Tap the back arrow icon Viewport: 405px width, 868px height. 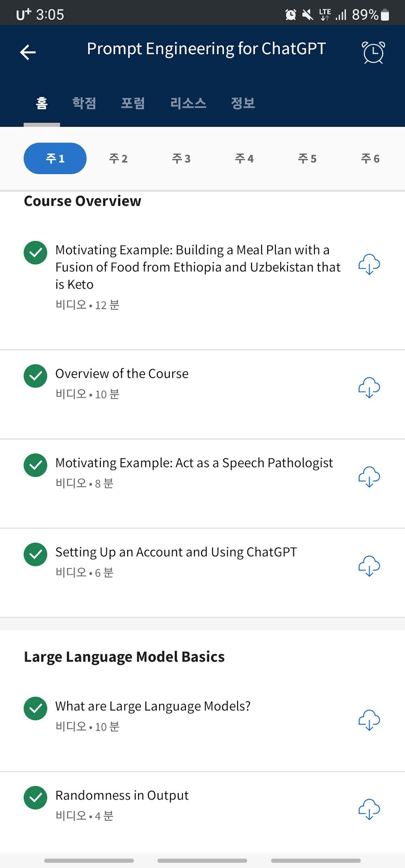[28, 52]
